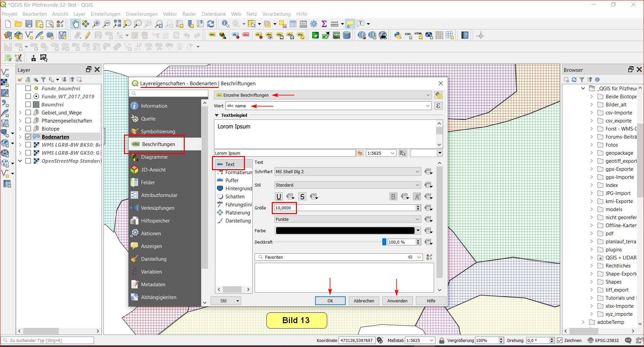Click the underline text style button
Image resolution: width=644 pixels, height=347 pixels.
point(278,197)
